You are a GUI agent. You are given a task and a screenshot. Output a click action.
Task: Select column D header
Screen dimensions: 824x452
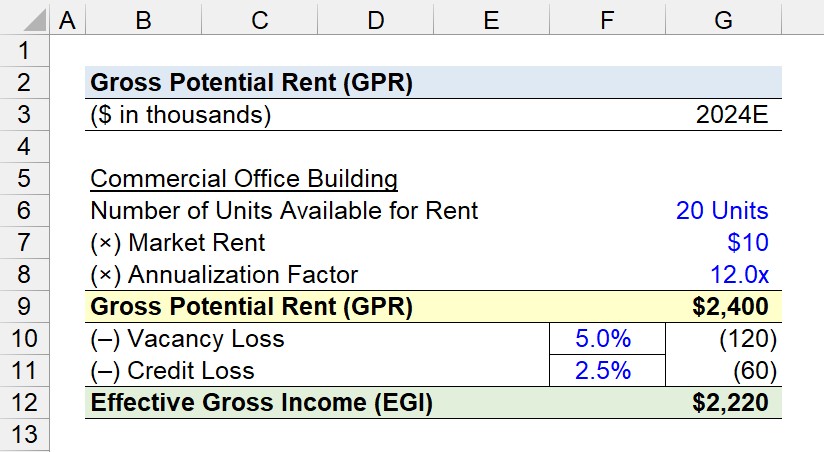pos(375,20)
